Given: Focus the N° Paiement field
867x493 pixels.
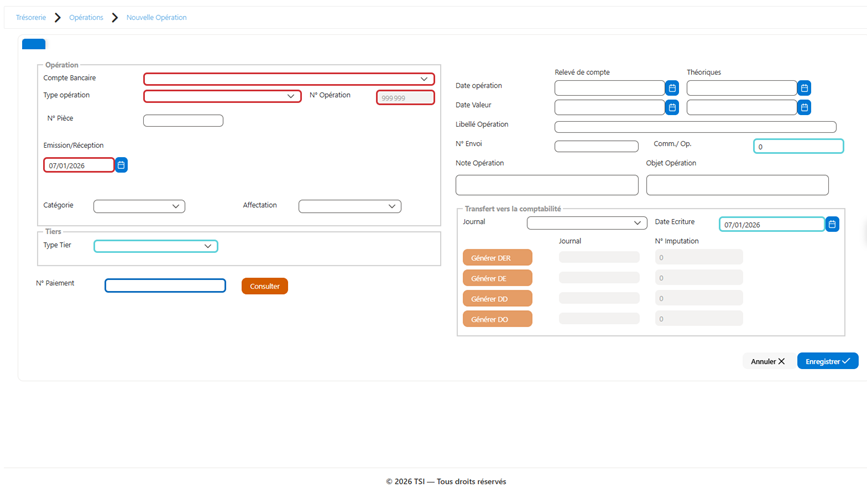Looking at the screenshot, I should point(165,285).
